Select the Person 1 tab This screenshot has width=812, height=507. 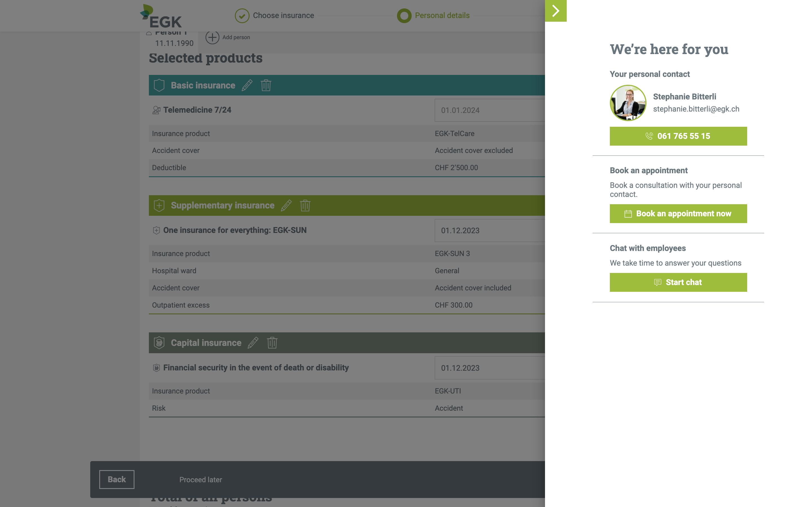coord(171,39)
